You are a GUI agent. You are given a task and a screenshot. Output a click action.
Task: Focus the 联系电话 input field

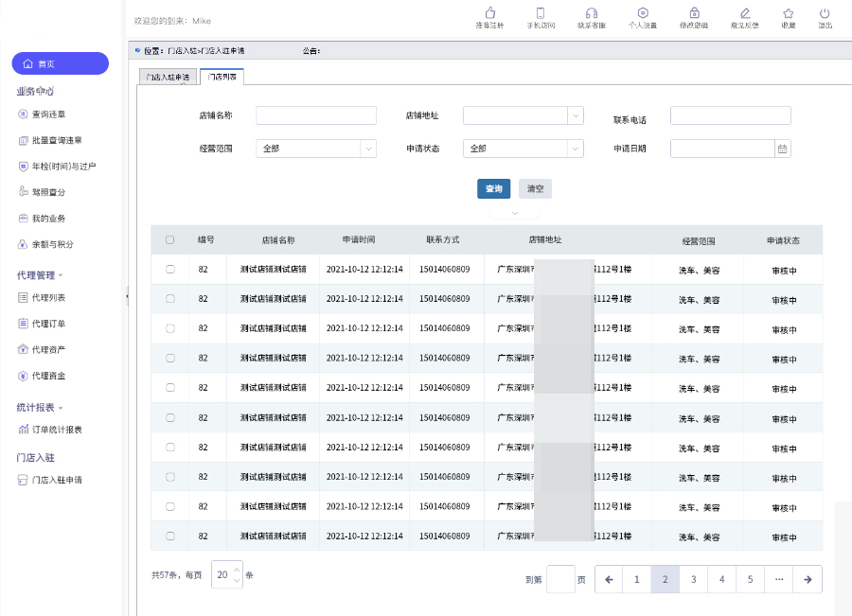[x=730, y=115]
